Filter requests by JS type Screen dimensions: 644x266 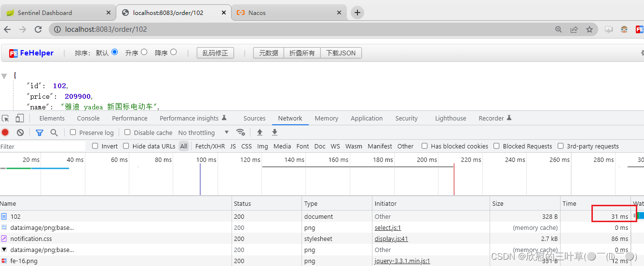pos(233,146)
